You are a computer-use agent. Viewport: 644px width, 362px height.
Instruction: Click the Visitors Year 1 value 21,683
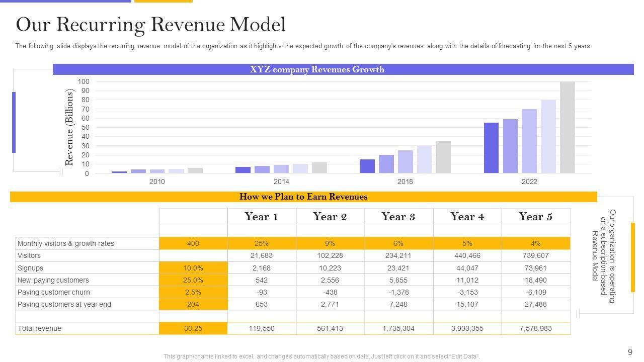(x=261, y=255)
